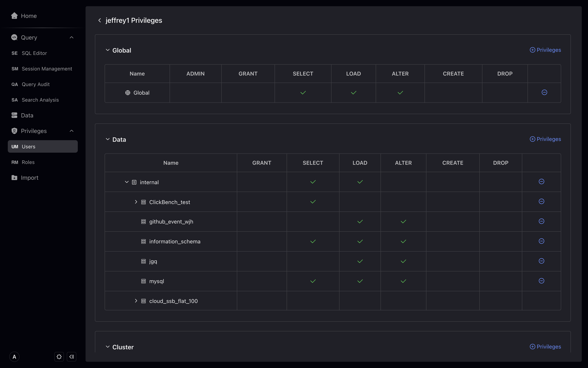Screen dimensions: 588x368
Task: Click the Home house icon
Action: pos(14,16)
